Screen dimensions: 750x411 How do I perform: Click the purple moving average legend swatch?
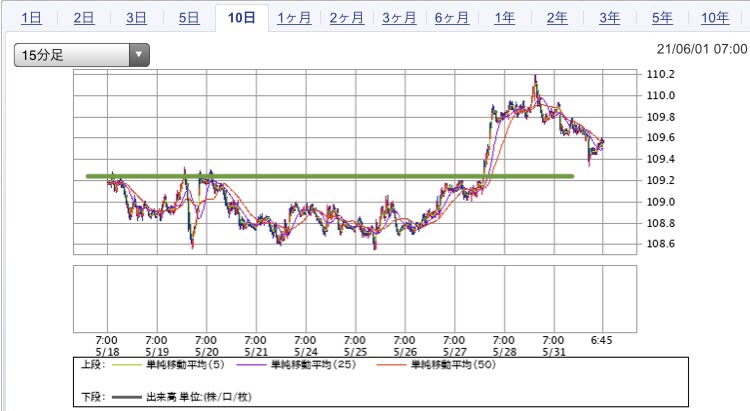click(251, 366)
